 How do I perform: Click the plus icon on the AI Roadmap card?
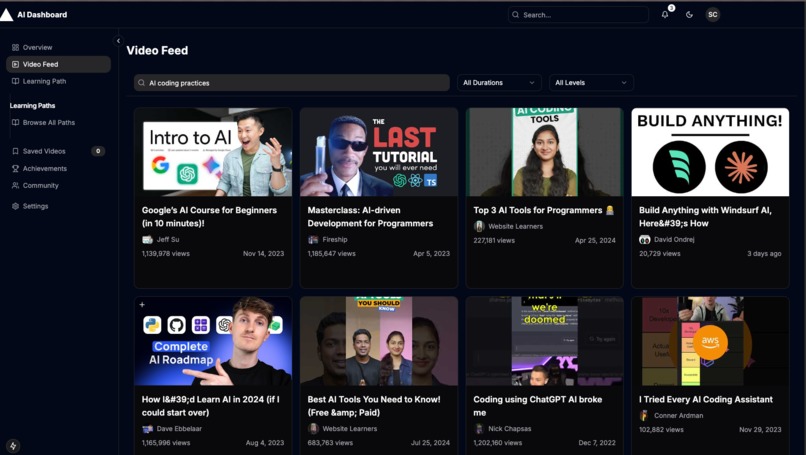142,304
